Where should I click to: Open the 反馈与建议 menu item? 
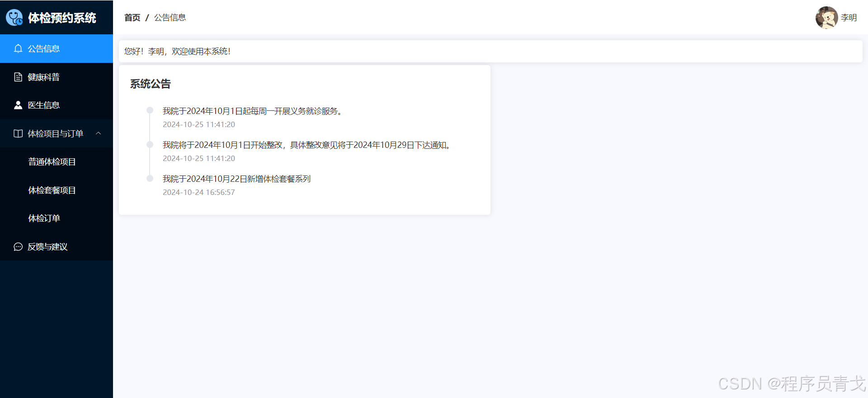coord(57,246)
